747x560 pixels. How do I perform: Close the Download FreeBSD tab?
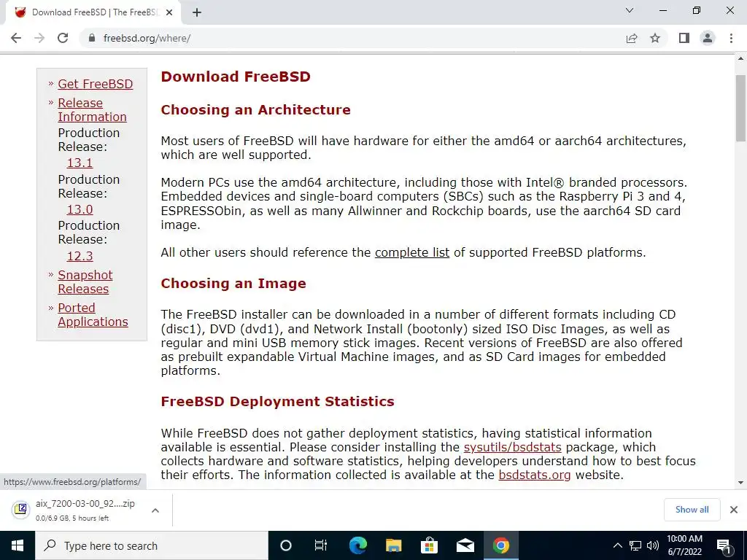tap(169, 12)
